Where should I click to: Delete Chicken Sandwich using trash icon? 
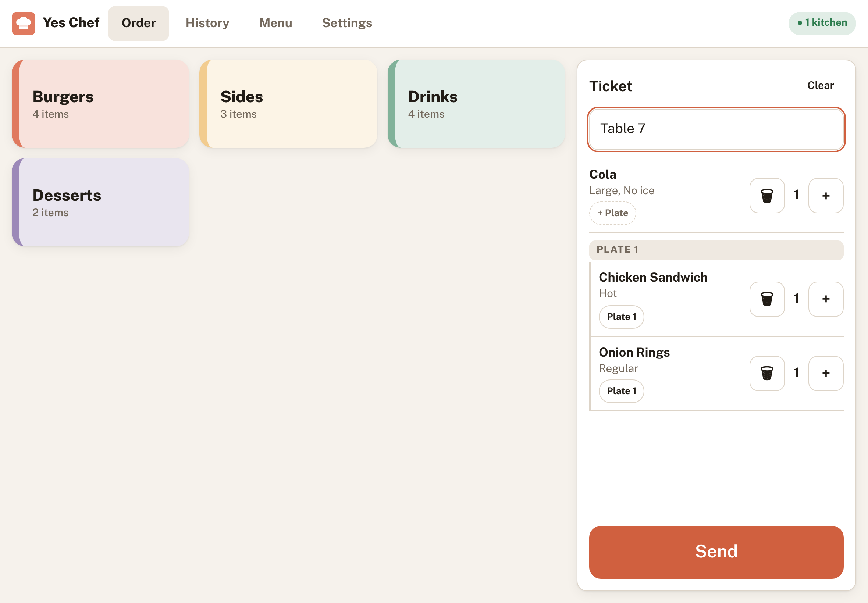(x=767, y=299)
